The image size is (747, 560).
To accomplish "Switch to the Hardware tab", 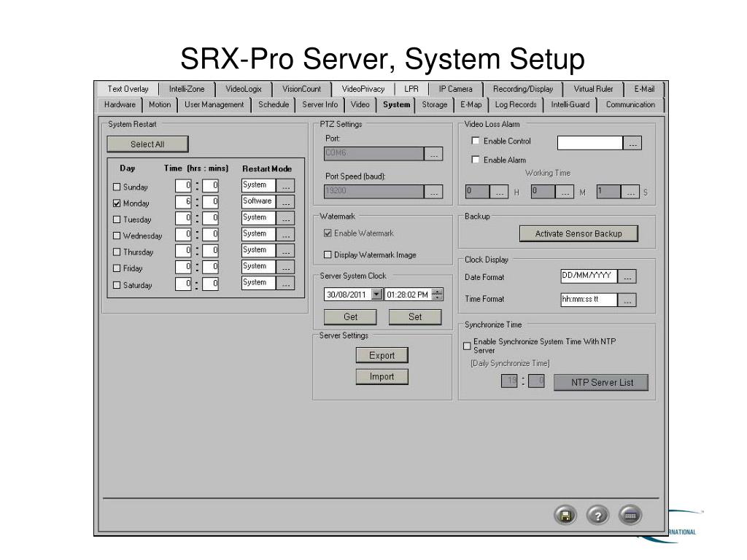I will click(120, 105).
